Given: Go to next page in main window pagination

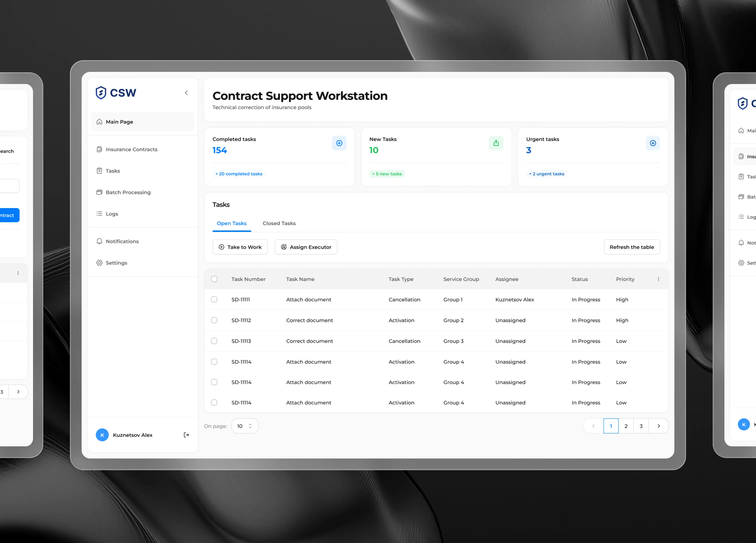Looking at the screenshot, I should (x=658, y=426).
